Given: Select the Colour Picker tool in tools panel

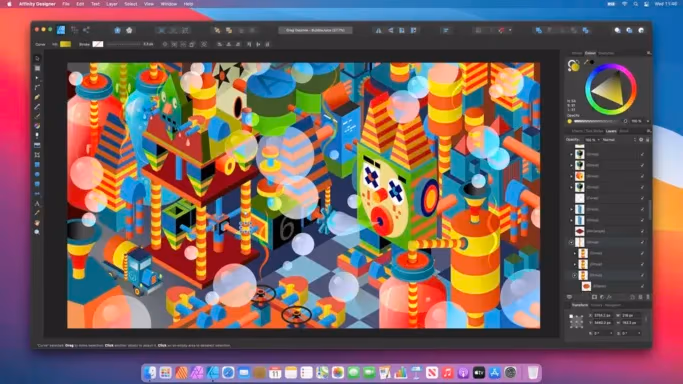Looking at the screenshot, I should point(37,213).
